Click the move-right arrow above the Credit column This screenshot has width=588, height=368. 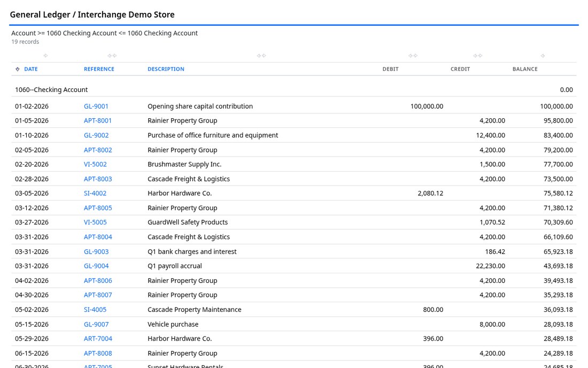(480, 56)
